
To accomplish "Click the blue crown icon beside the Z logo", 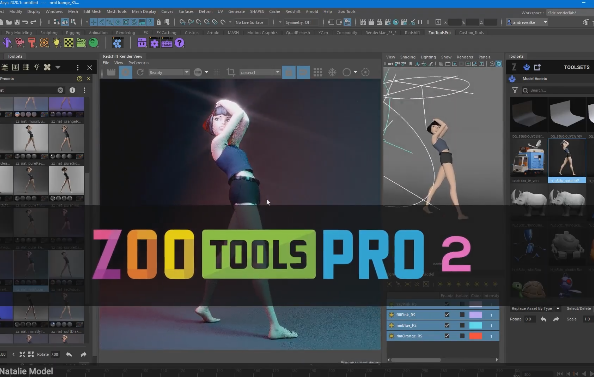I will (x=526, y=67).
